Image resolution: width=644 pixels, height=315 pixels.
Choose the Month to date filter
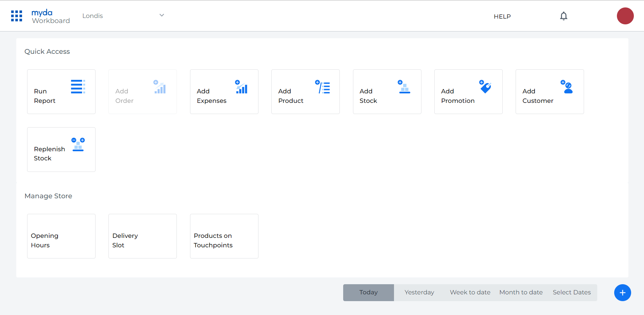(x=521, y=292)
